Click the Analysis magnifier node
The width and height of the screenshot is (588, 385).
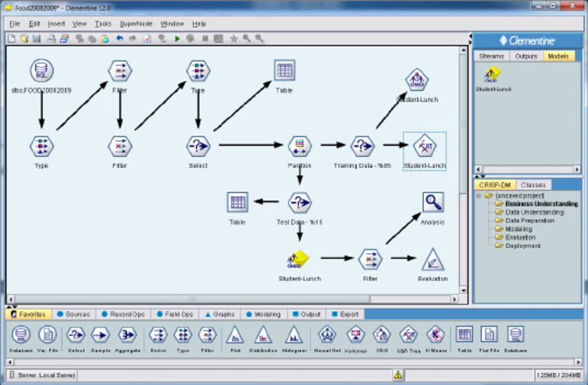[433, 203]
